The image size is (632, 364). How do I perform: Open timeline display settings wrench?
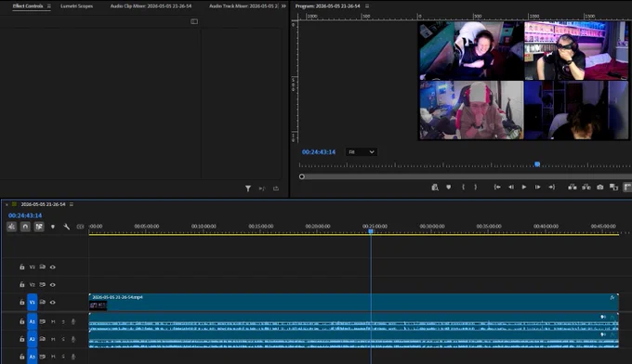tap(67, 227)
